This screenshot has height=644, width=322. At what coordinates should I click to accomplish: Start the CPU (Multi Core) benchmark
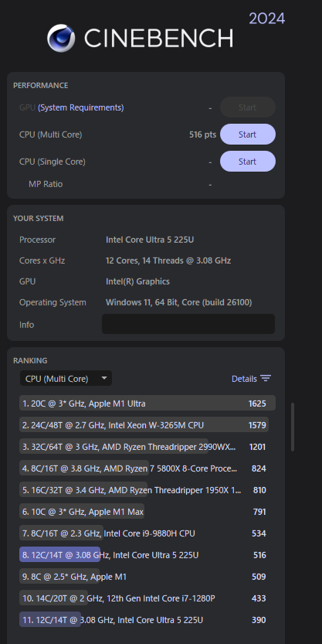(x=248, y=135)
